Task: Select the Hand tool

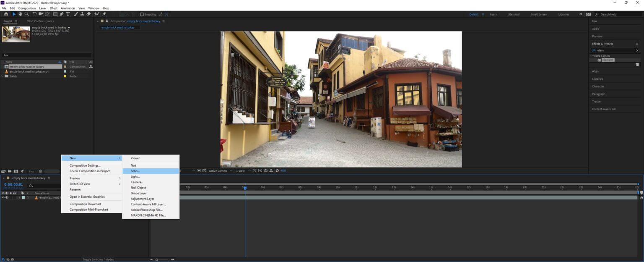Action: point(20,14)
